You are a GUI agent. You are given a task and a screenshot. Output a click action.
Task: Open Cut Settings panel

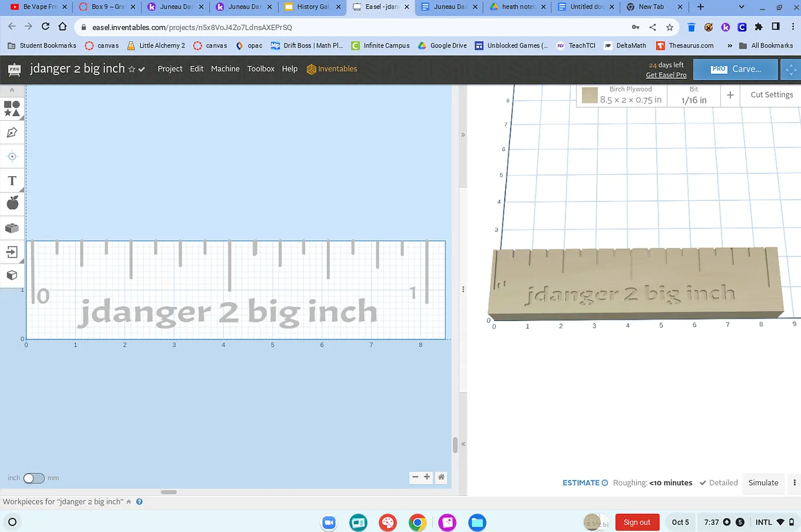772,95
